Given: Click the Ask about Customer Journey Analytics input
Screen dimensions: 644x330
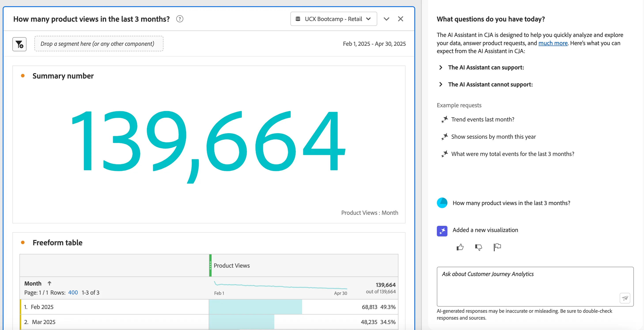Looking at the screenshot, I should 535,286.
